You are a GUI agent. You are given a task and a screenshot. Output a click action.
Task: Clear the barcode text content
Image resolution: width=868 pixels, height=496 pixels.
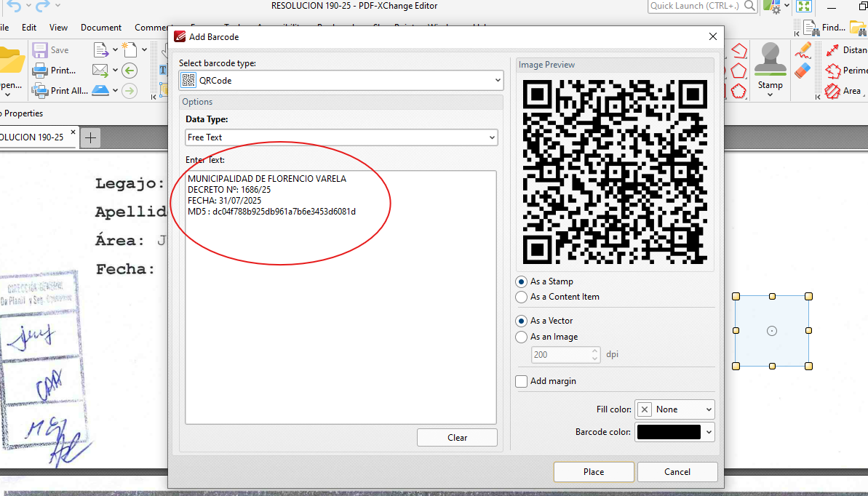point(457,437)
